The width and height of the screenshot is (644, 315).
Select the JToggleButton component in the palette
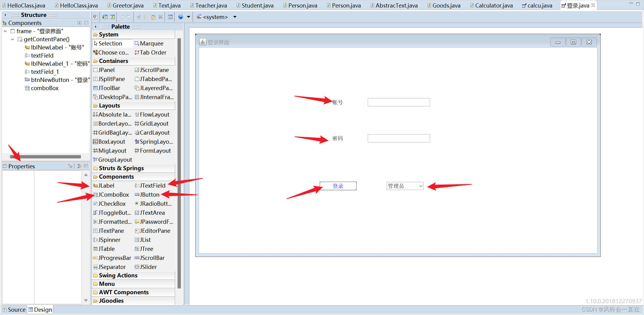point(112,213)
